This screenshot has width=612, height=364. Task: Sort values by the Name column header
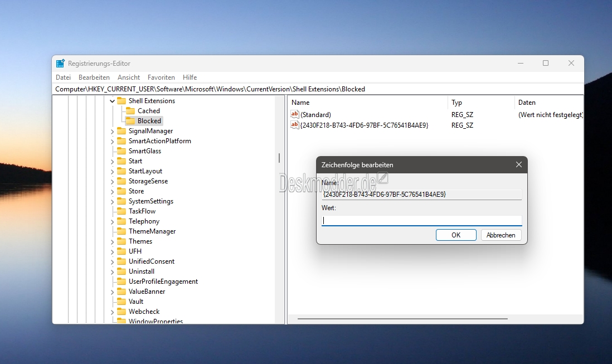pos(368,103)
